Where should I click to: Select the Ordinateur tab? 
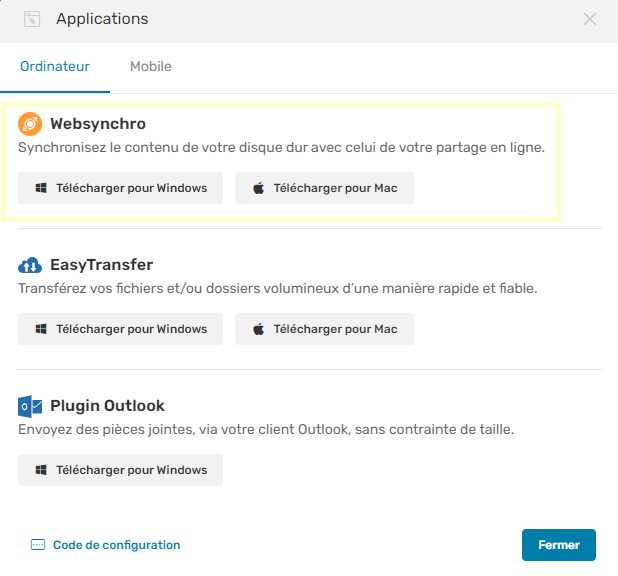[x=55, y=66]
